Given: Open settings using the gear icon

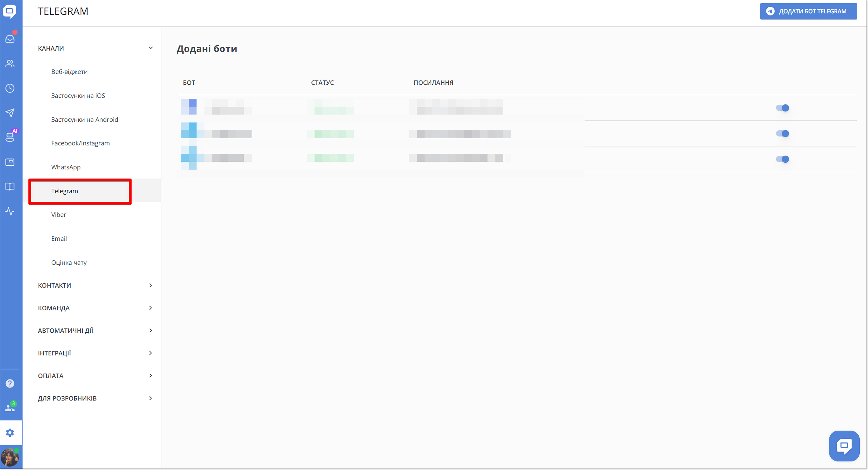Looking at the screenshot, I should (x=10, y=433).
